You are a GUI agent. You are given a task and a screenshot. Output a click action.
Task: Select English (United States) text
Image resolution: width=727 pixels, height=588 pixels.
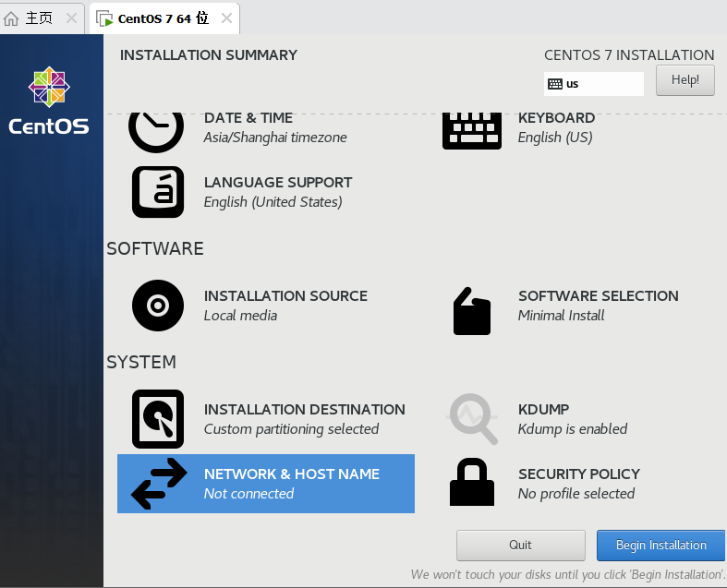pyautogui.click(x=273, y=202)
